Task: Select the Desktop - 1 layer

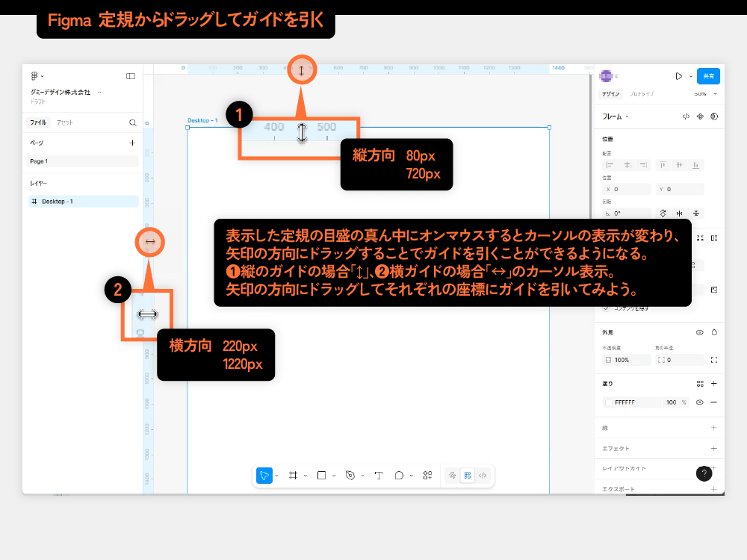Action: point(83,202)
